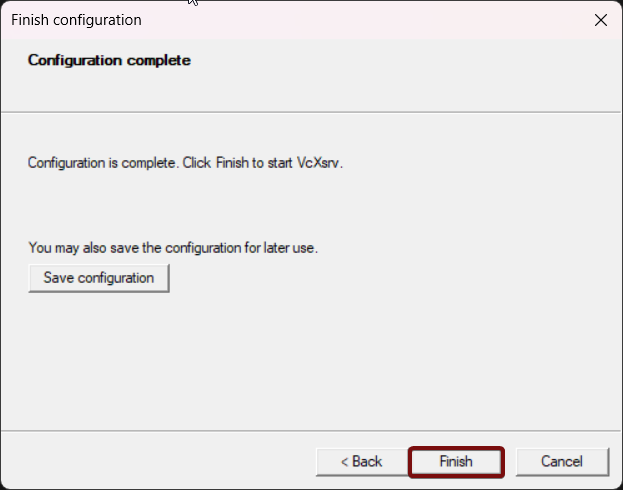Click the 'Configuration is complete' message text

tap(185, 163)
